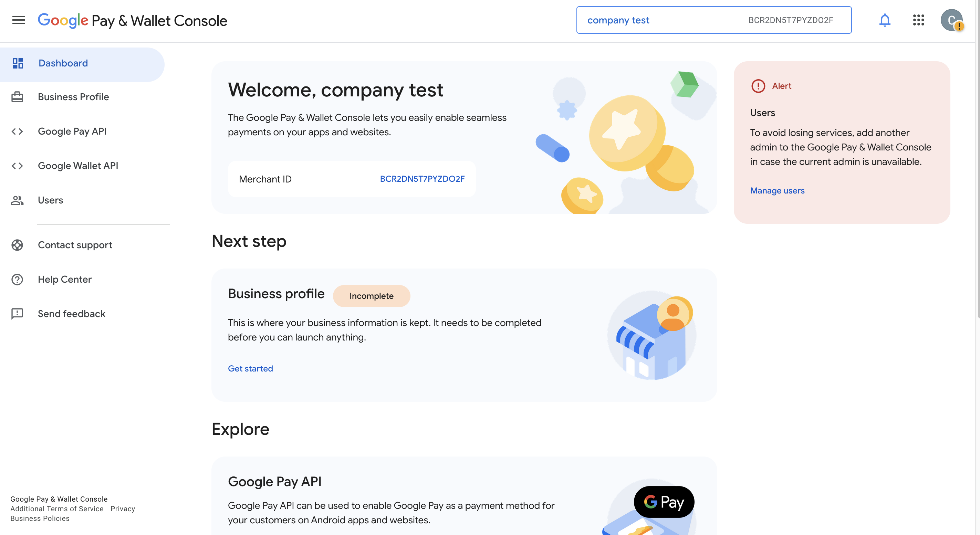Image resolution: width=980 pixels, height=535 pixels.
Task: Open the Help Center link
Action: click(65, 280)
